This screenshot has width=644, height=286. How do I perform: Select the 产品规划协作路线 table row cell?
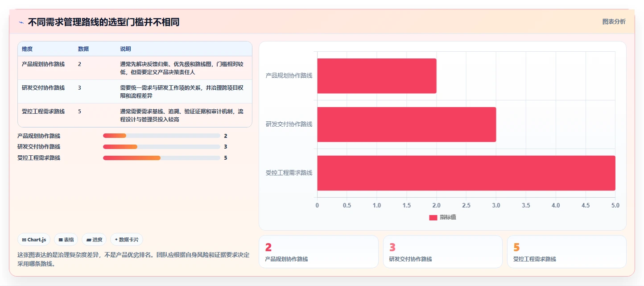point(43,64)
